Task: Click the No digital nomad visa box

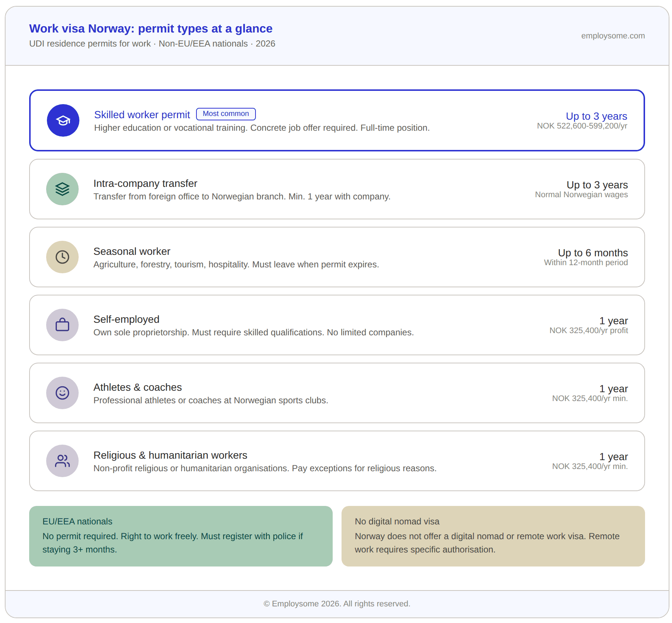Action: click(x=493, y=536)
